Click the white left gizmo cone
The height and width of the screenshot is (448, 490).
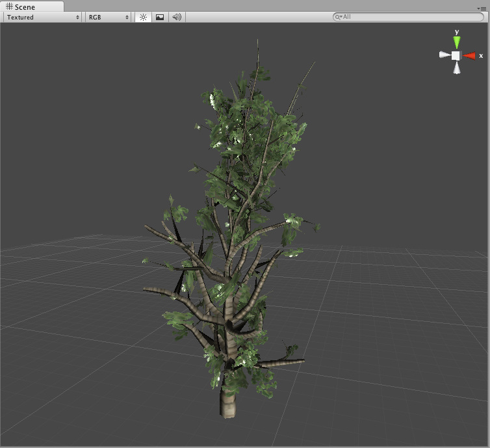[445, 55]
